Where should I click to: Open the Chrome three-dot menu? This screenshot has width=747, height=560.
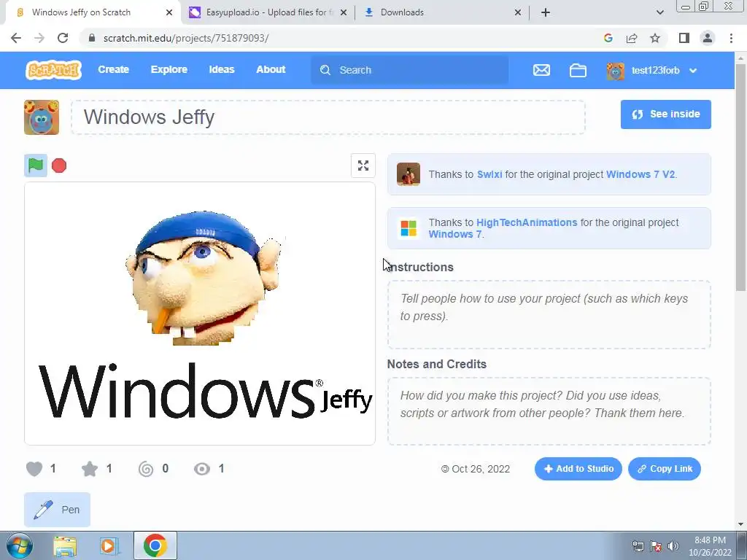(731, 38)
